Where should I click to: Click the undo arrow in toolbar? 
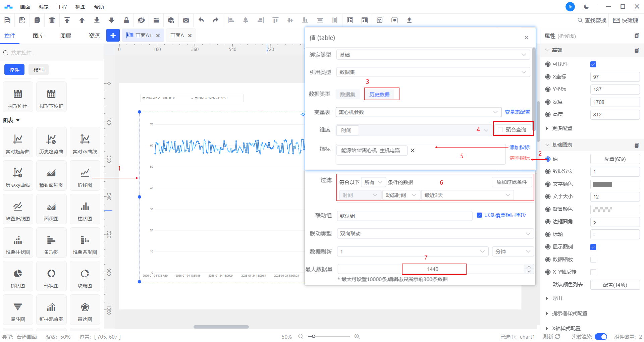[x=201, y=20]
